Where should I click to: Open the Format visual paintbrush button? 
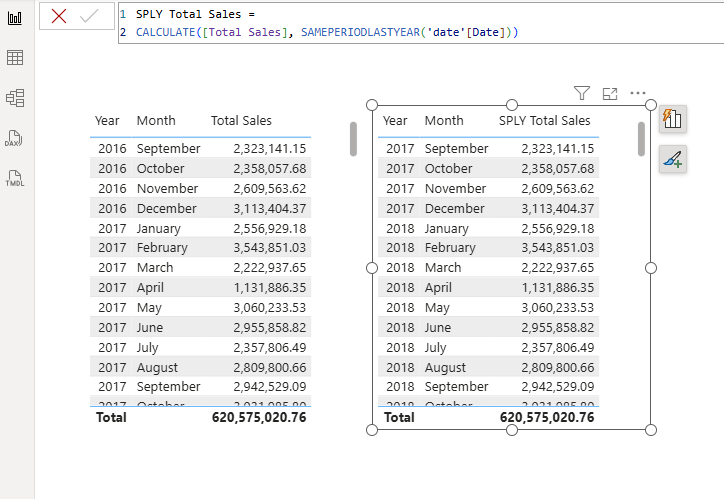click(673, 159)
